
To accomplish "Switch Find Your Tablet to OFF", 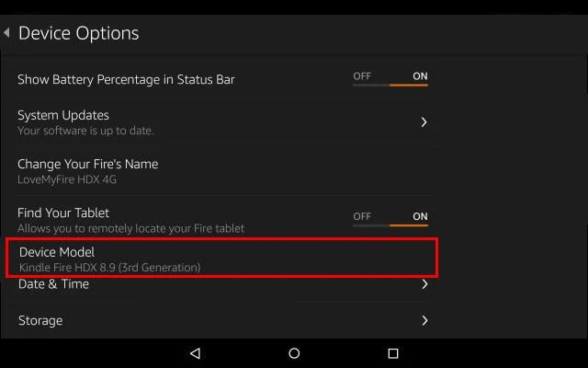I will point(362,216).
